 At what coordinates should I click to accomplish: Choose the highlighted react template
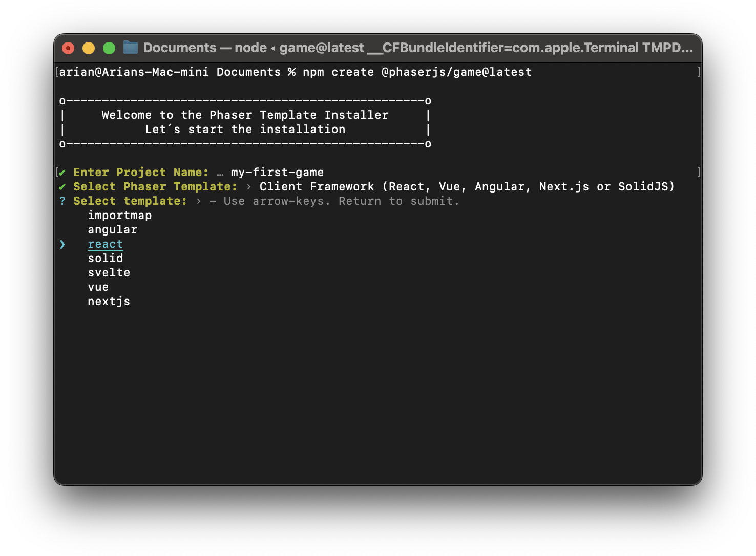(x=106, y=244)
